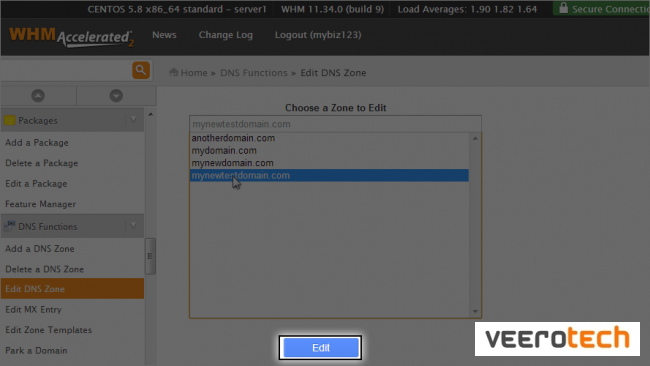Screen dimensions: 650x366
Task: Click the sidebar search input field
Action: (66, 70)
